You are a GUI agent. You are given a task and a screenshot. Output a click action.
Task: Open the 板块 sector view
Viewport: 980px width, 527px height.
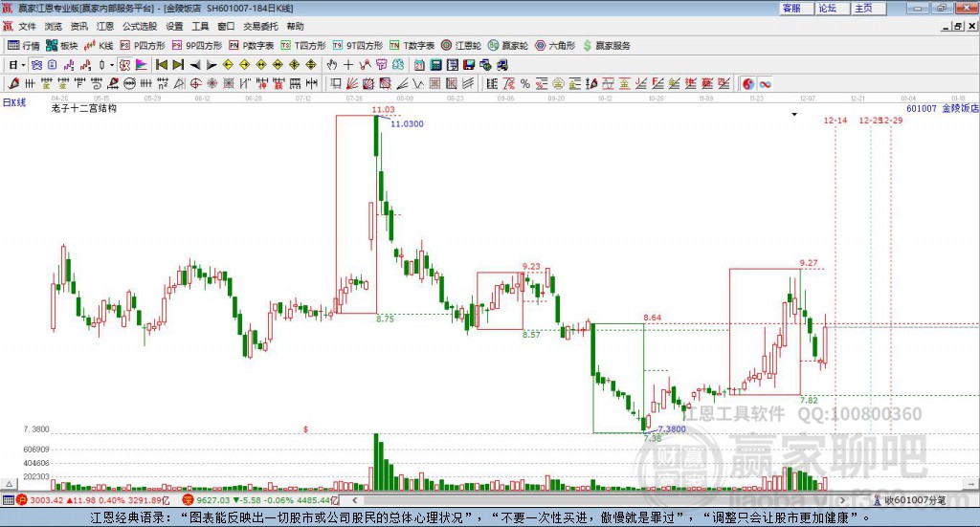tap(61, 46)
